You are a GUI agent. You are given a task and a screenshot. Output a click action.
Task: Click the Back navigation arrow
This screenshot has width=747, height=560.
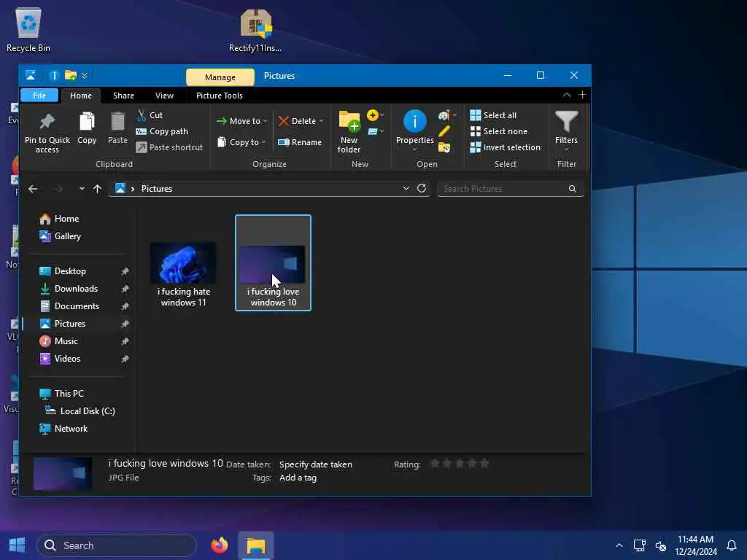point(33,189)
